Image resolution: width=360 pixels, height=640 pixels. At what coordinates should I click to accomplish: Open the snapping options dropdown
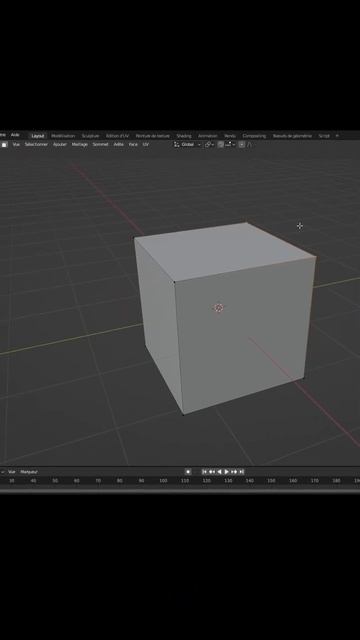tap(230, 144)
